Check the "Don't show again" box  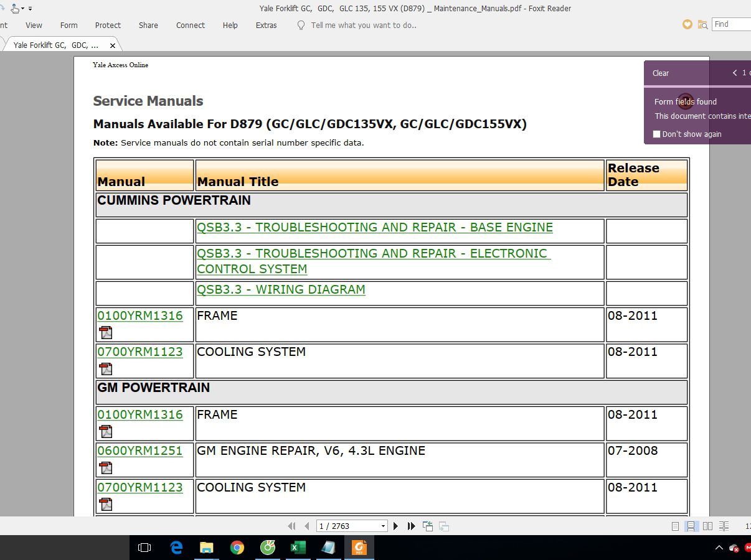[x=656, y=134]
